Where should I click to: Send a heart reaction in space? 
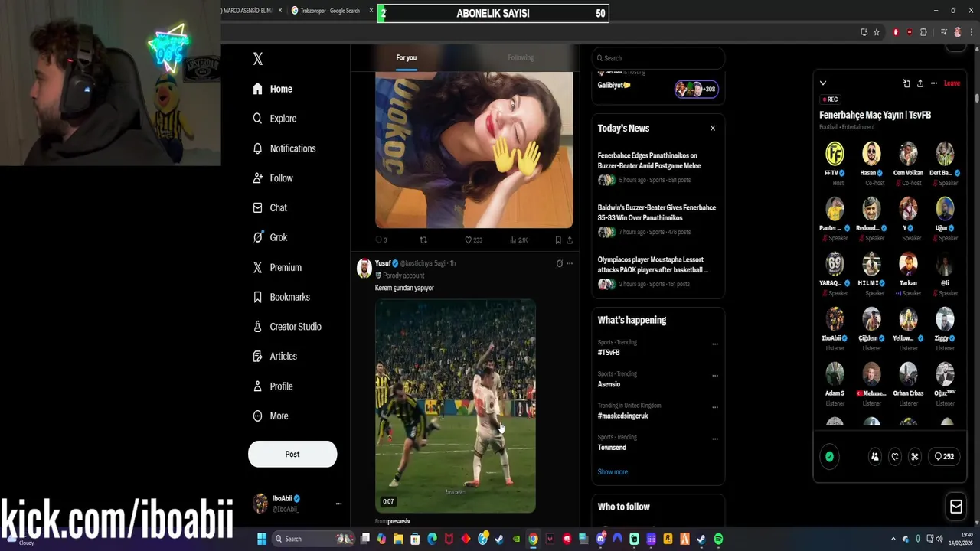click(895, 457)
